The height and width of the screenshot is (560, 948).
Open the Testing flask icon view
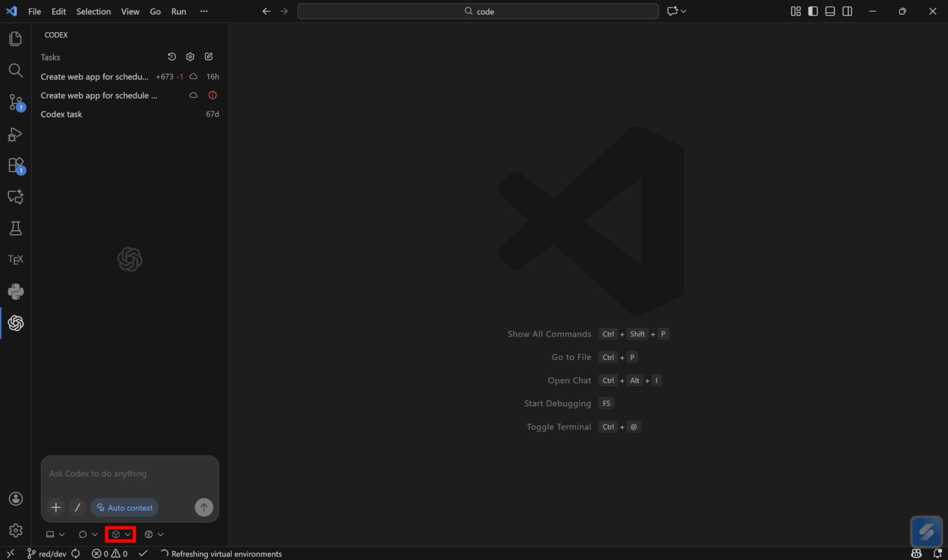16,228
